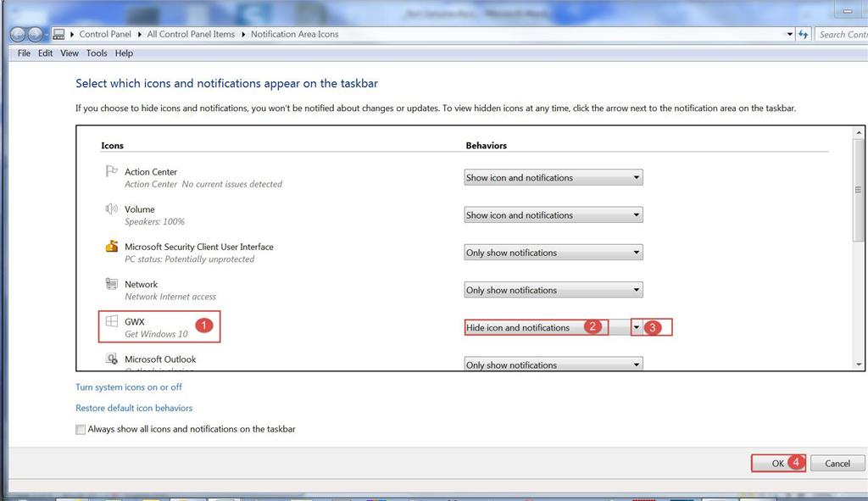The height and width of the screenshot is (501, 868).
Task: Click the 'Speakers: 100%' text
Action: coord(154,221)
